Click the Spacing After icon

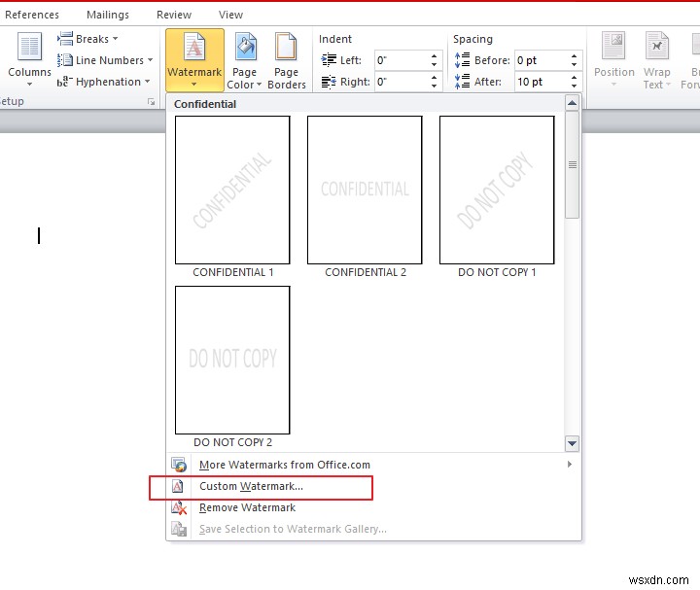click(x=462, y=82)
